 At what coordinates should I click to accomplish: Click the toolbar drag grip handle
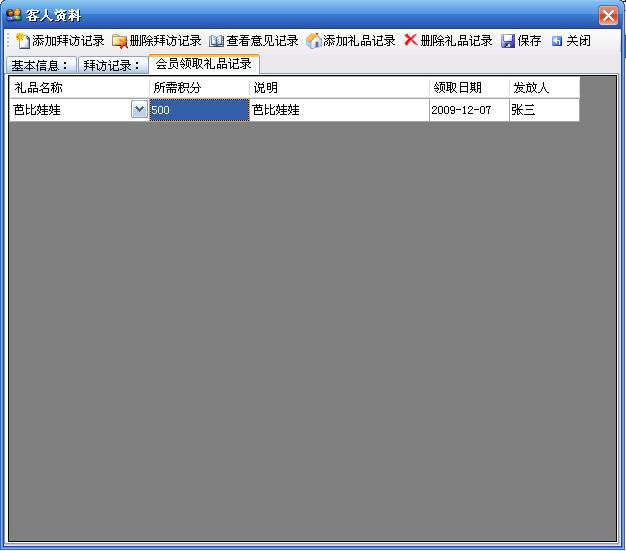(x=8, y=41)
